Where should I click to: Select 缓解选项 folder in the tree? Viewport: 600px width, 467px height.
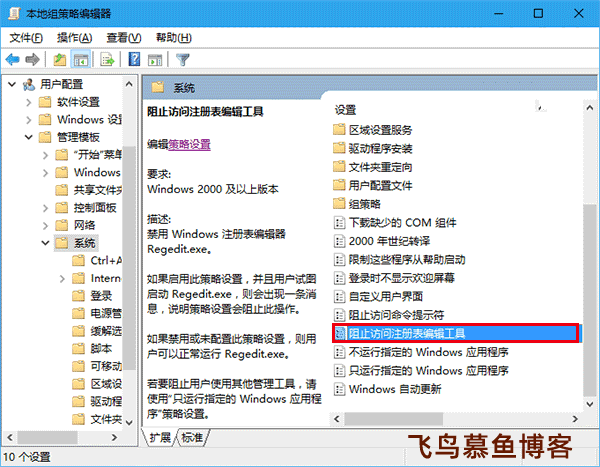point(106,331)
